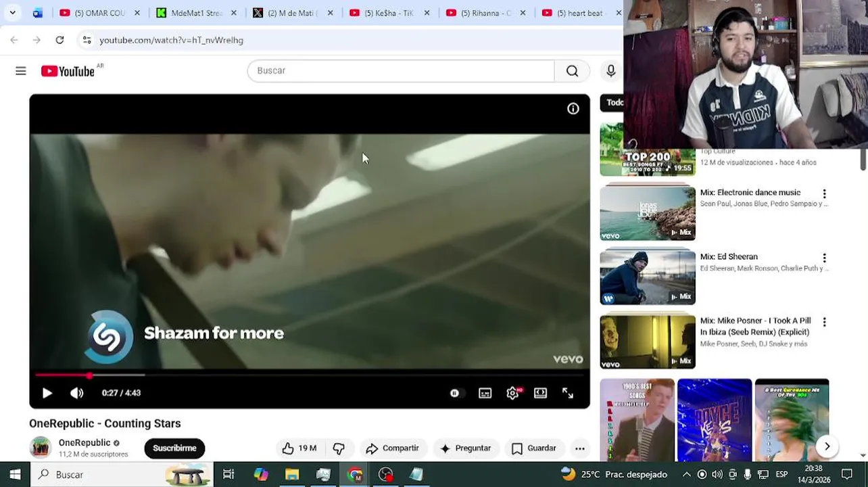
Task: Dislike the video
Action: tap(339, 448)
